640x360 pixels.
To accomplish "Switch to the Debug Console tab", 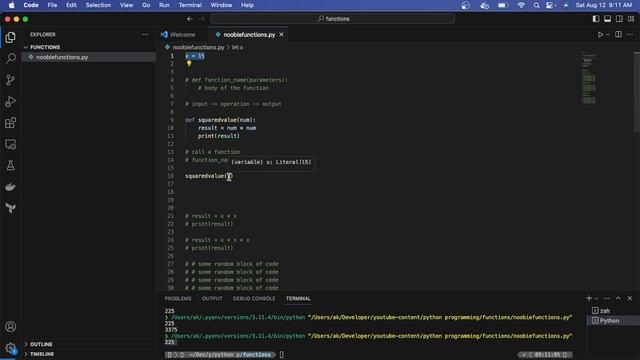I will click(x=254, y=298).
